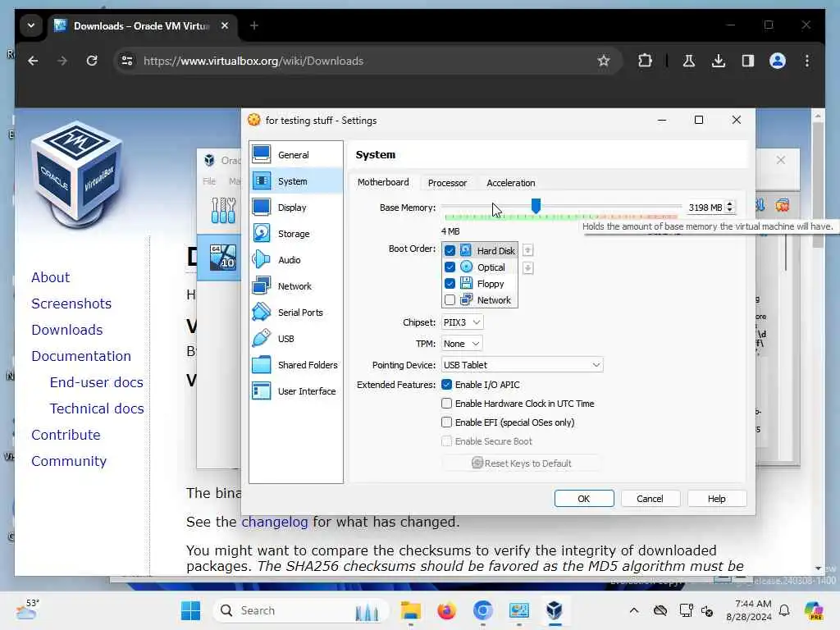Open browser three-dot menu
840x630 pixels.
tap(807, 61)
